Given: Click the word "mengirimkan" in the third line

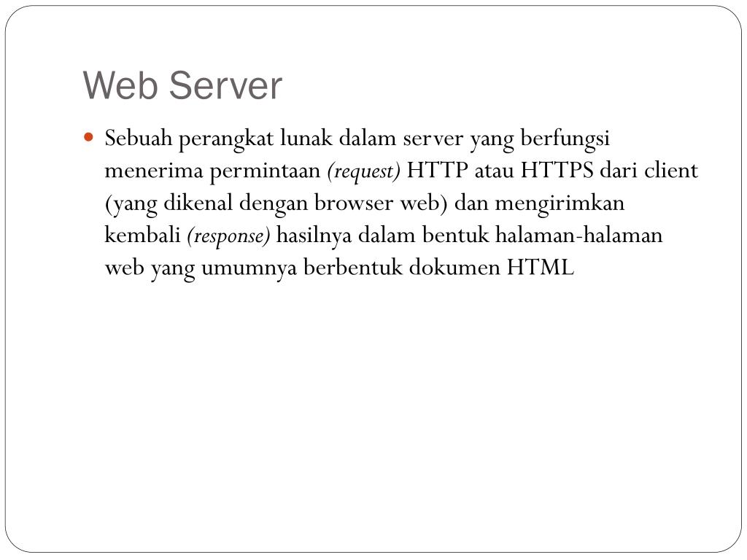Looking at the screenshot, I should coord(560,204).
